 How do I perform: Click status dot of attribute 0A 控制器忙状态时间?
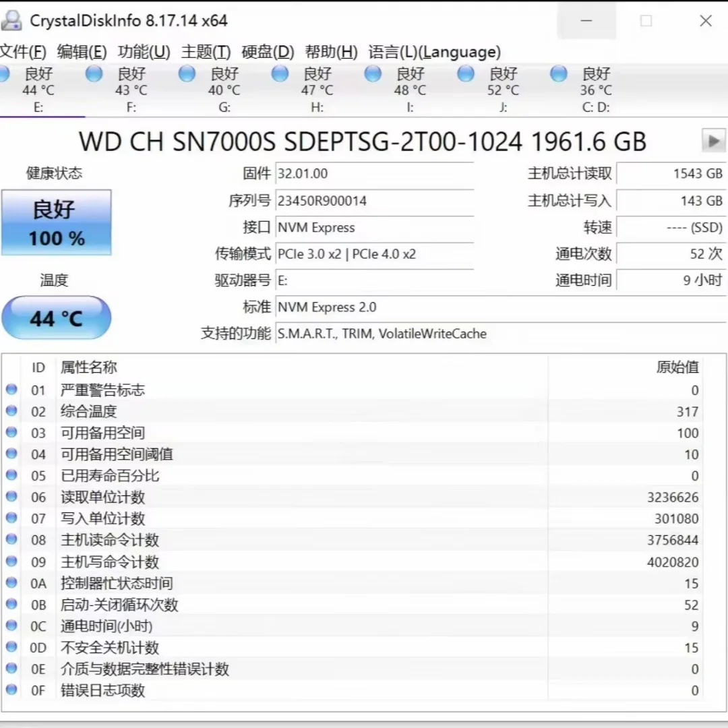(x=11, y=582)
